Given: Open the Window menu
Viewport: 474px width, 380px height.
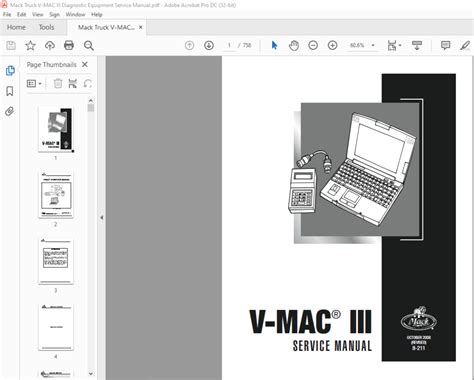Looking at the screenshot, I should point(75,15).
